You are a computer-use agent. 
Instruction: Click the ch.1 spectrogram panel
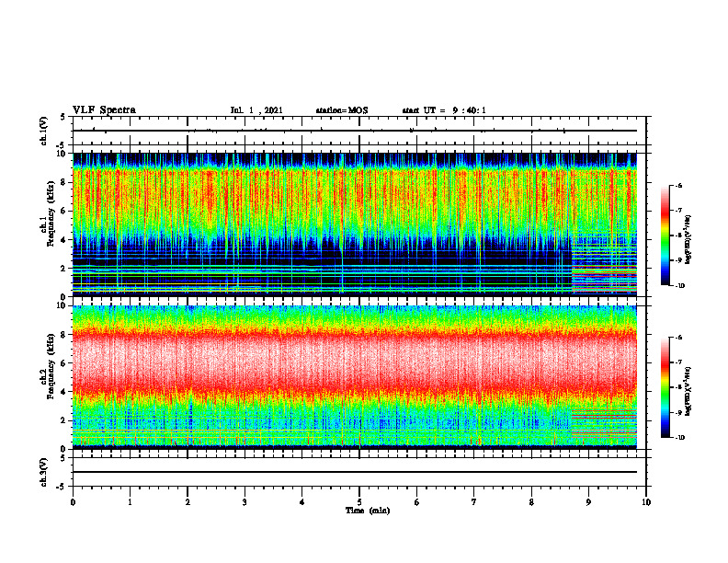click(x=355, y=224)
